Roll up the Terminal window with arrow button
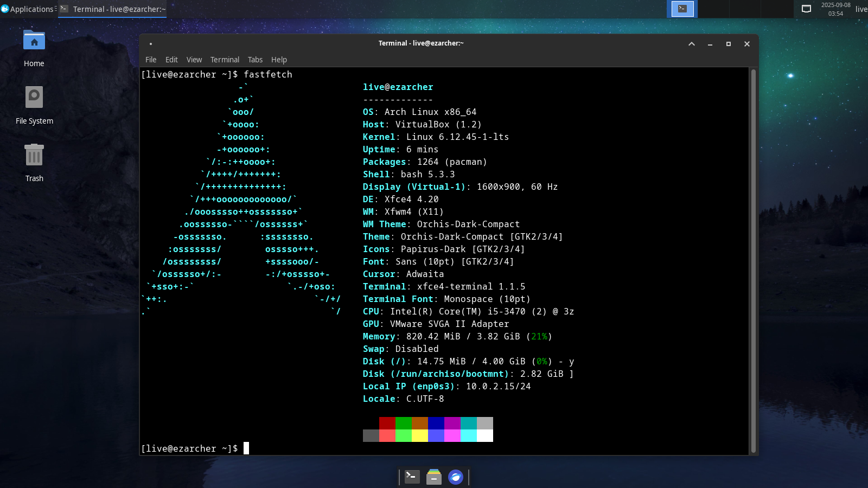 coord(692,44)
